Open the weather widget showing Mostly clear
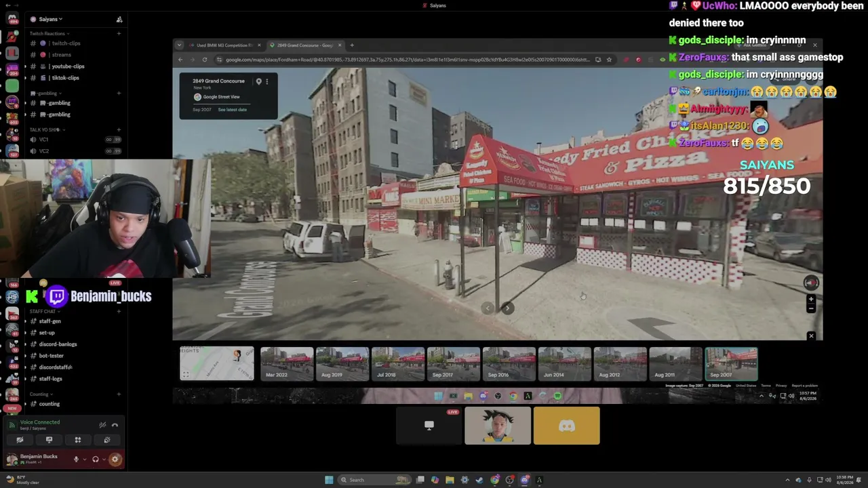 (x=22, y=480)
